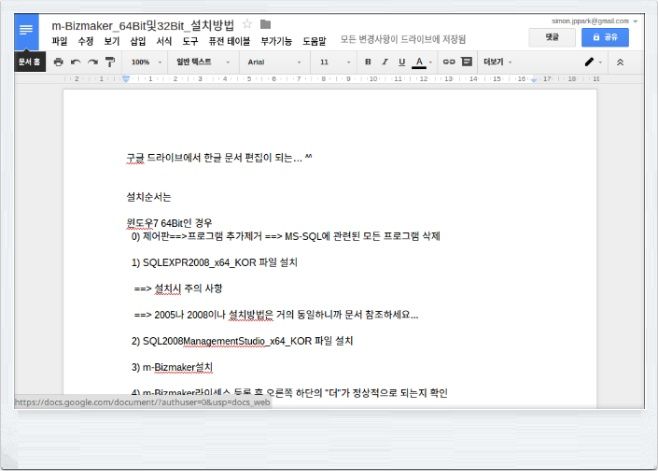Click the saved-to-Drive status text

403,39
